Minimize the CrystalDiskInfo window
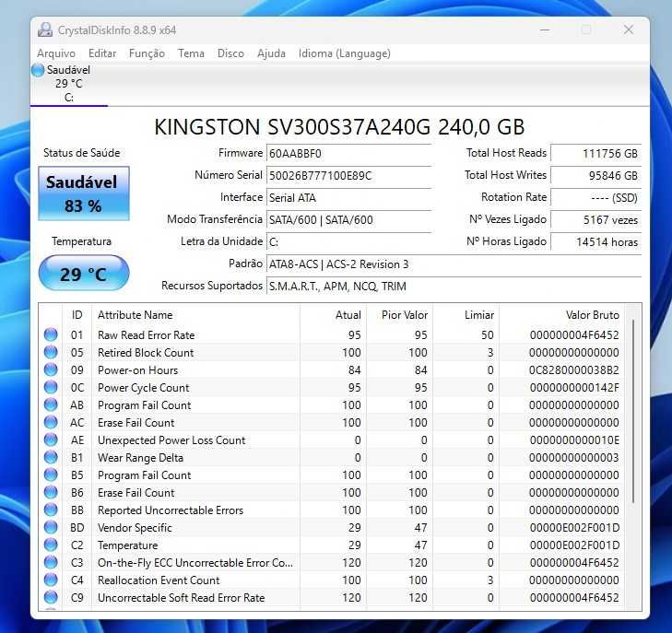Screen dimensions: 672x633 click(x=545, y=30)
